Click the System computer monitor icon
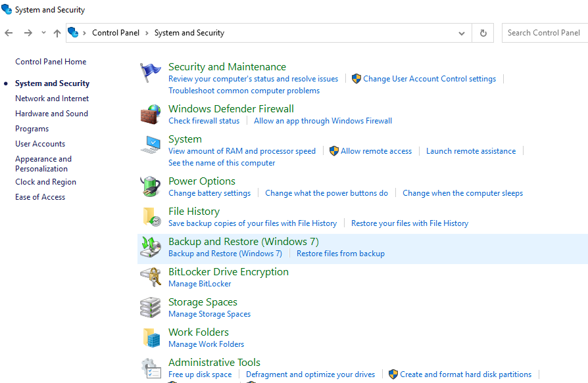 [x=151, y=145]
